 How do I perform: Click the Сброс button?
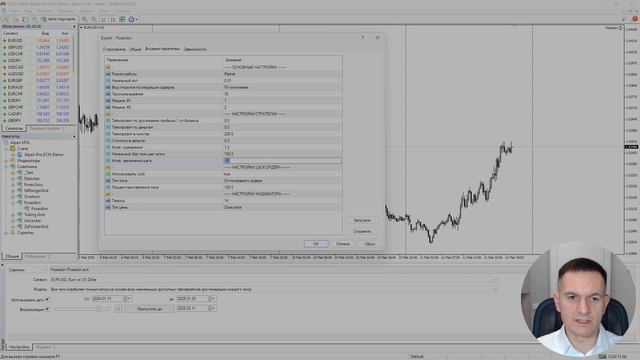click(x=369, y=244)
